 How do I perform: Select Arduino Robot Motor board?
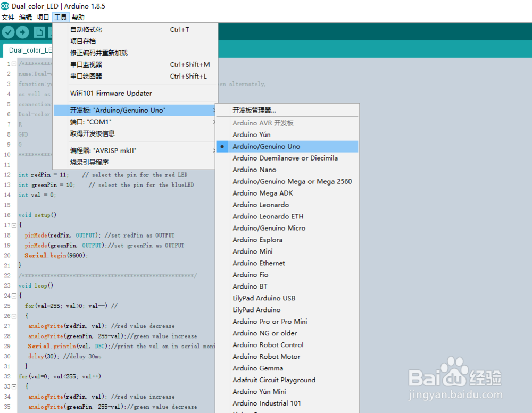[287, 356]
